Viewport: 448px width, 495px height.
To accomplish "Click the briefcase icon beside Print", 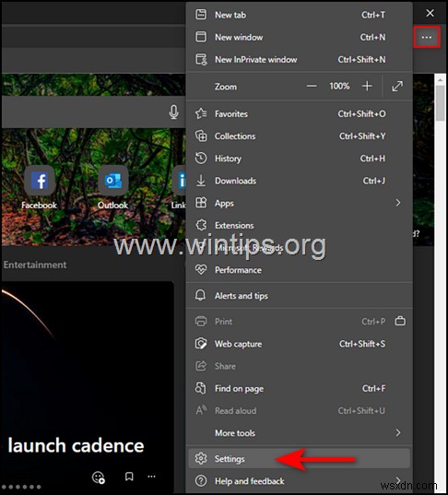I will pos(400,321).
